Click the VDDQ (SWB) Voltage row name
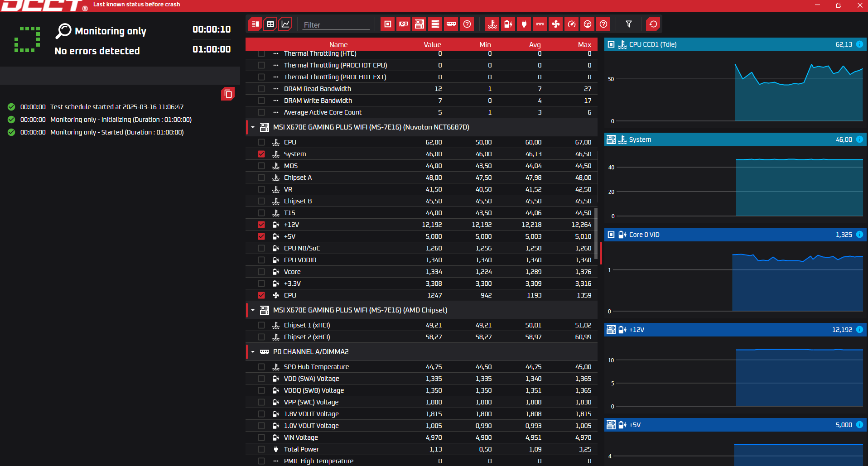The height and width of the screenshot is (466, 868). 313,390
